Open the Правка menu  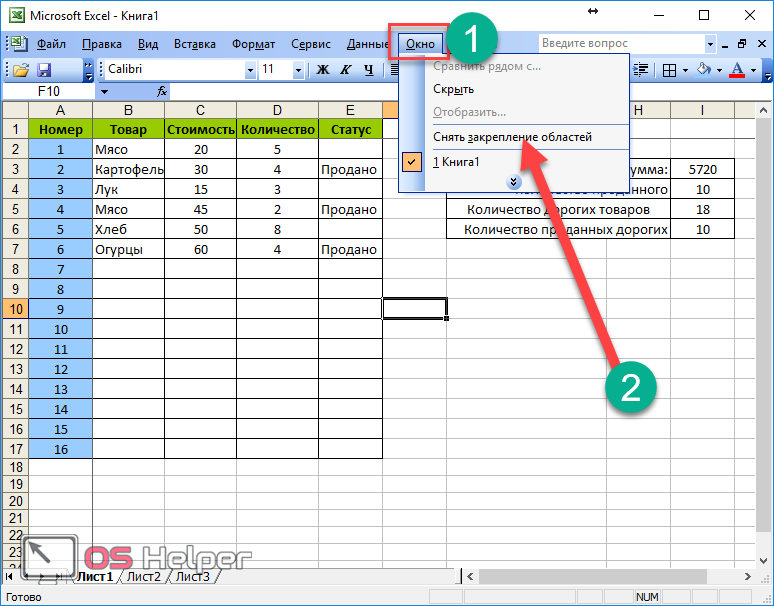coord(102,44)
